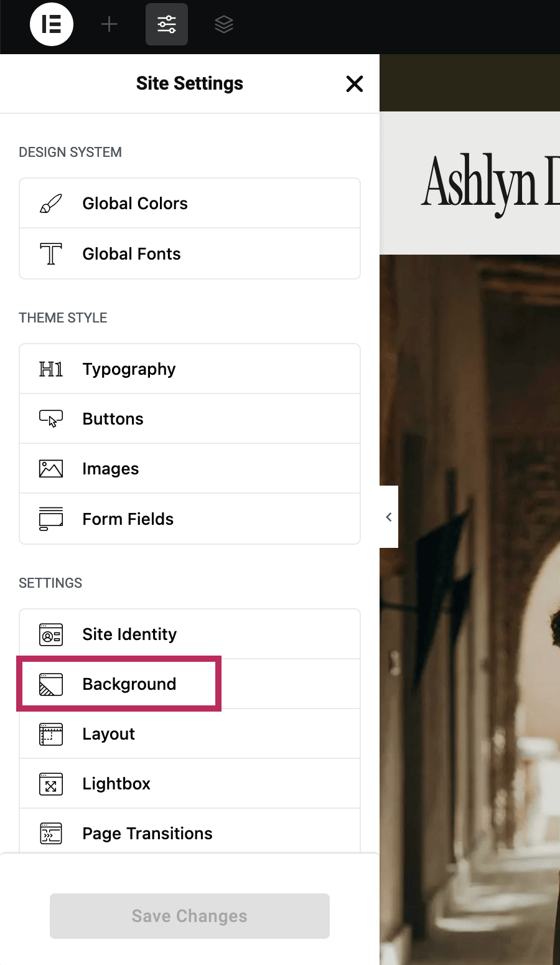This screenshot has width=560, height=965.
Task: Click the Global Colors paintbrush icon
Action: pos(51,203)
